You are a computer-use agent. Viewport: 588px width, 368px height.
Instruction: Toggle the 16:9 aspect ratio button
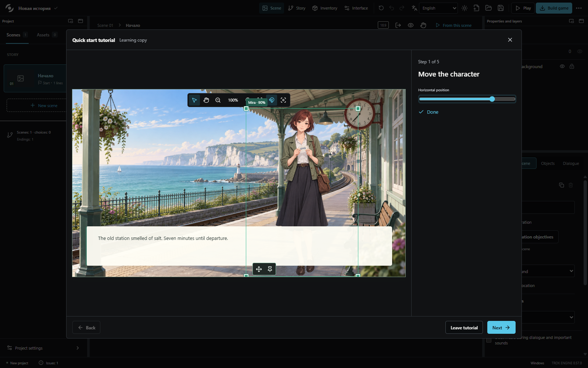click(x=383, y=25)
